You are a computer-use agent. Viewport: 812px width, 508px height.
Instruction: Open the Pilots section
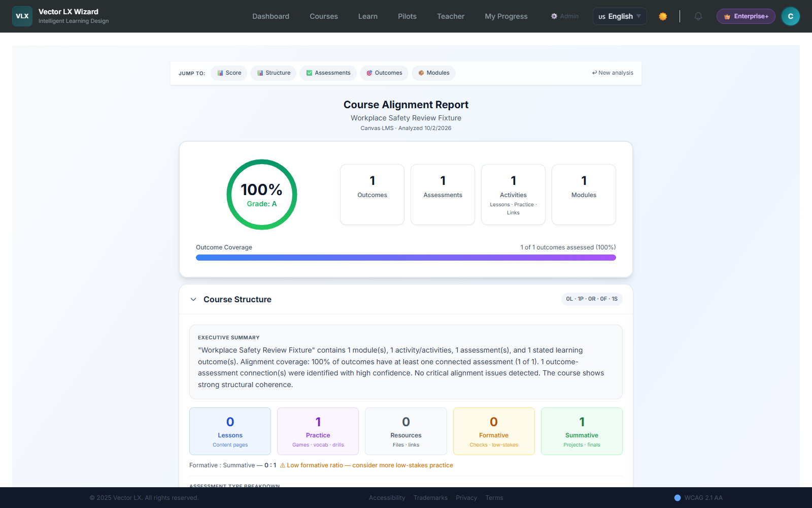click(407, 16)
